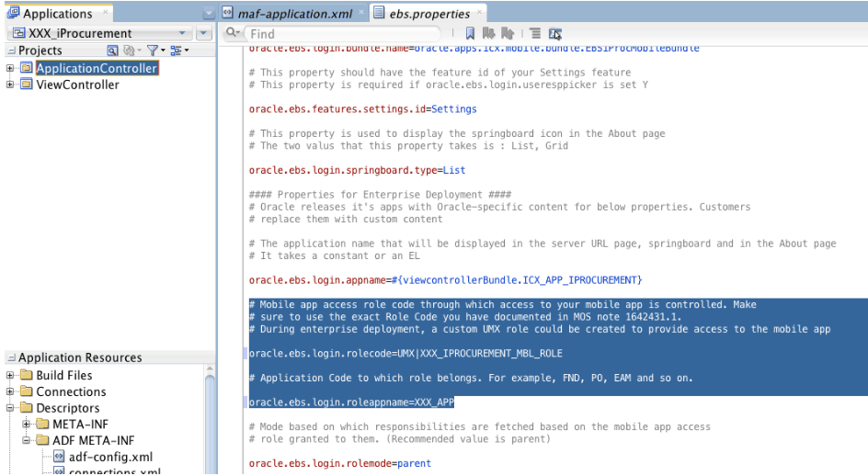Close the ebs.properties tab

point(479,12)
